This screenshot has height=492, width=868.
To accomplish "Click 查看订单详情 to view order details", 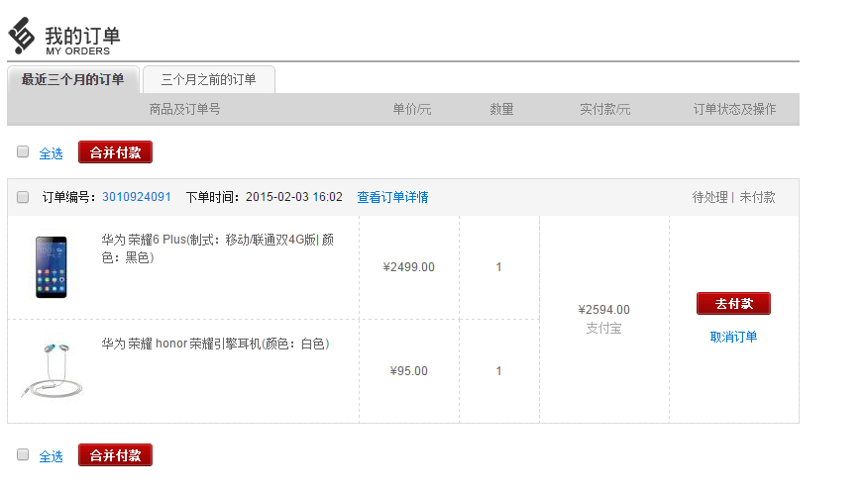I will coord(392,197).
